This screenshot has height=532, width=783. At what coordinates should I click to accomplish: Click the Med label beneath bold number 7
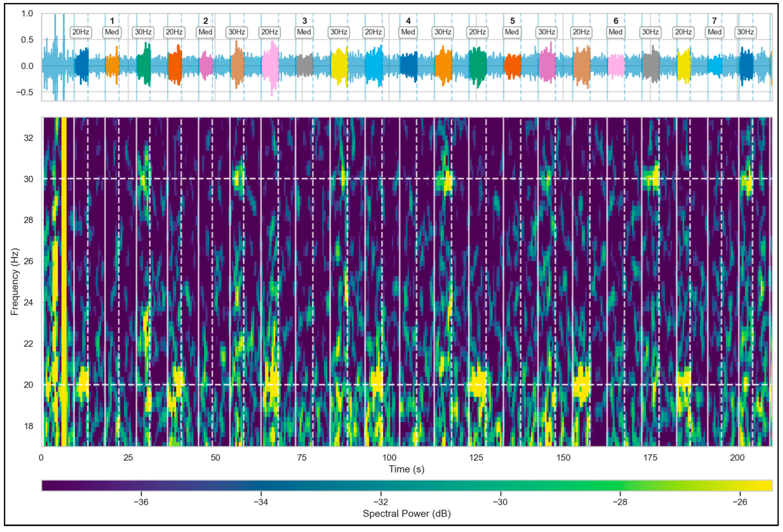pyautogui.click(x=714, y=32)
